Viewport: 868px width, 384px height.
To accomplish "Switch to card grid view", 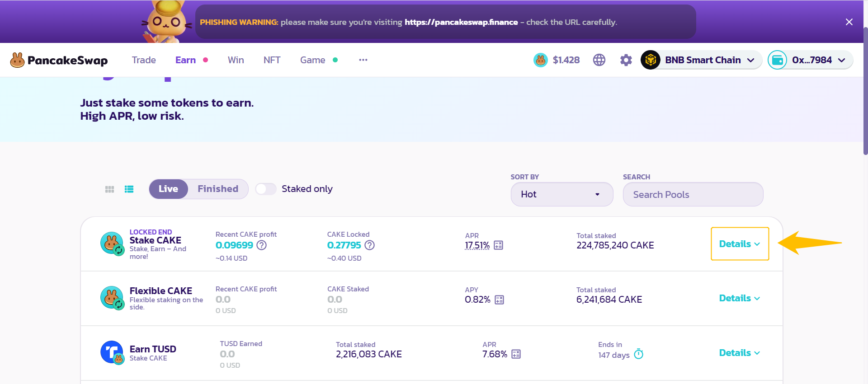I will (x=109, y=189).
